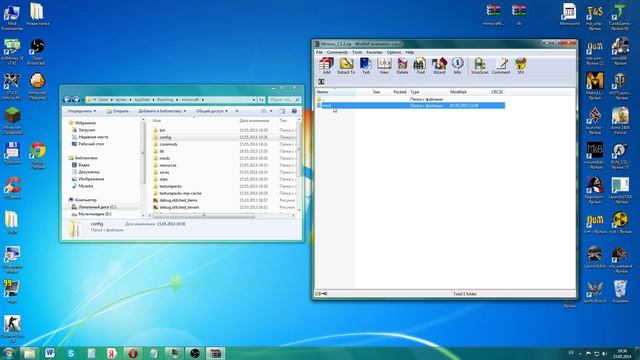Click the Find icon in WinRAR
The image size is (640, 360).
tap(420, 66)
